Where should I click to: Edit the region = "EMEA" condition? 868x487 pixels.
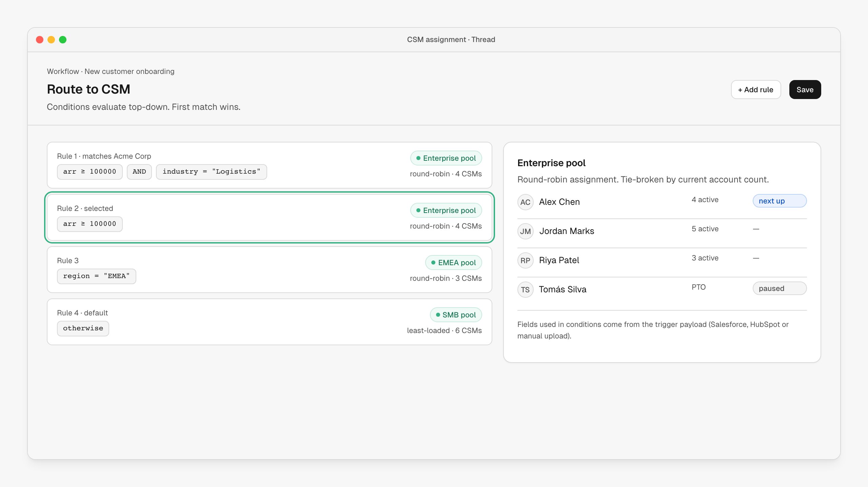click(96, 276)
